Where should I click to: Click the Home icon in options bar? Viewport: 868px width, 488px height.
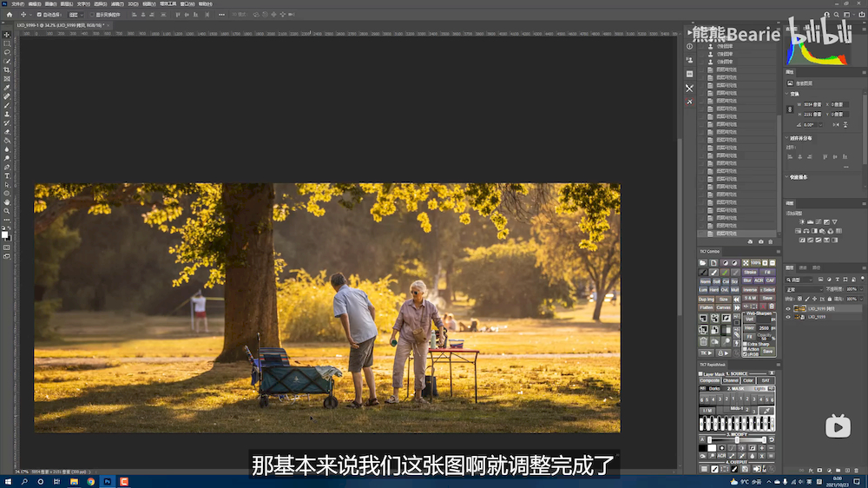tap(7, 15)
